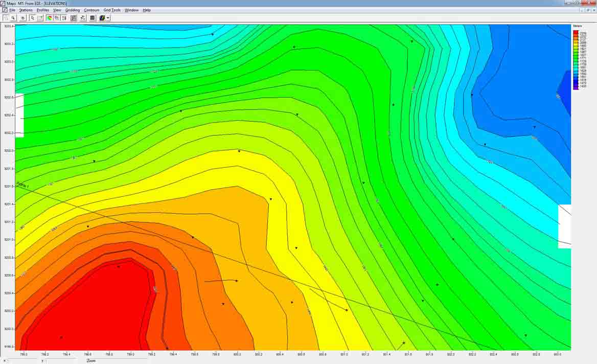Open the grid data table icon
This screenshot has height=364, width=597.
coord(92,18)
